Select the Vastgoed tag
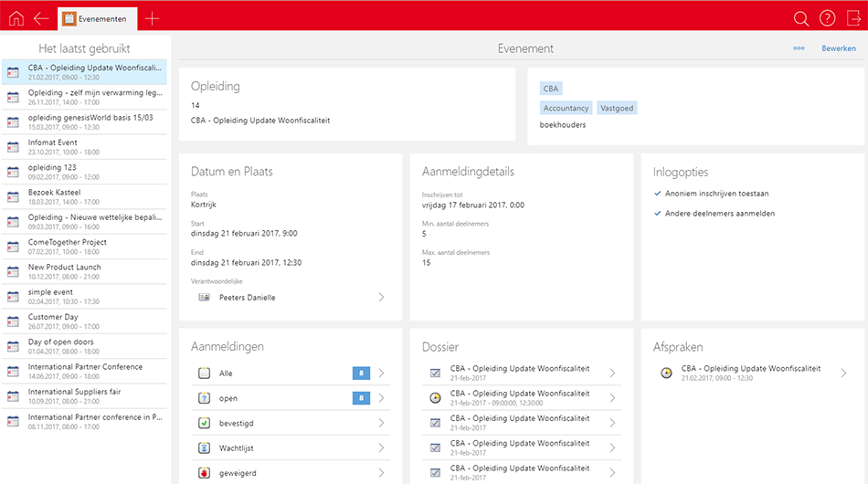 [x=617, y=108]
